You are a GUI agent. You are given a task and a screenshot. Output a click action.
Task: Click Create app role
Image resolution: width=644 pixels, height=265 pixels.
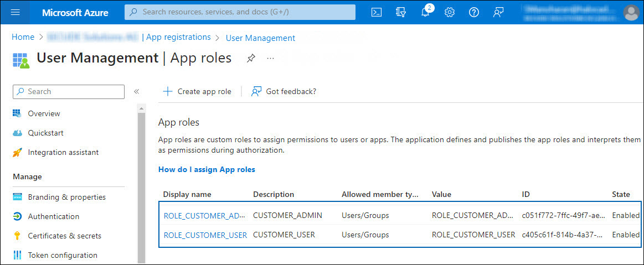[197, 91]
